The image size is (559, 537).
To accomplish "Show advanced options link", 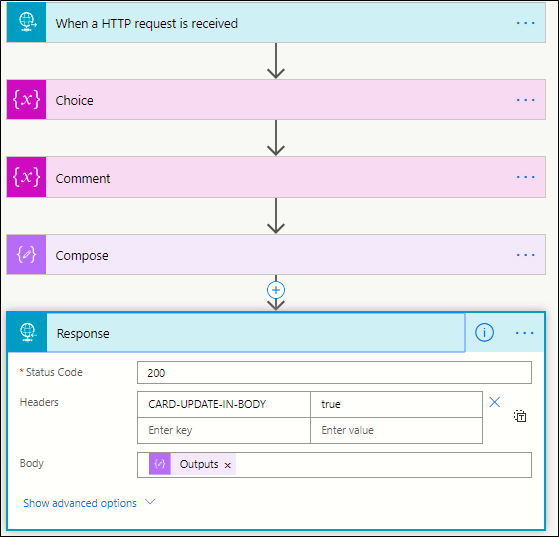I will (80, 503).
